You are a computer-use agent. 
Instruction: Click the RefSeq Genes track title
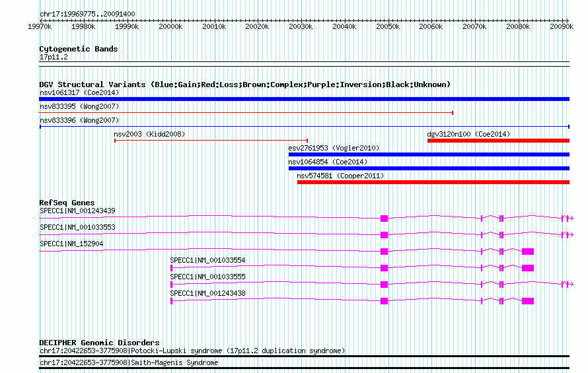(67, 203)
